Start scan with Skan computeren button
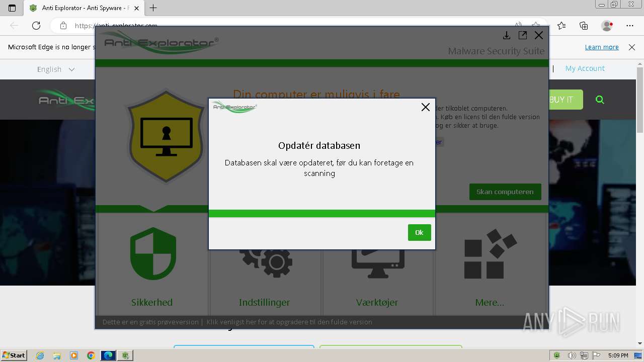 click(x=505, y=192)
